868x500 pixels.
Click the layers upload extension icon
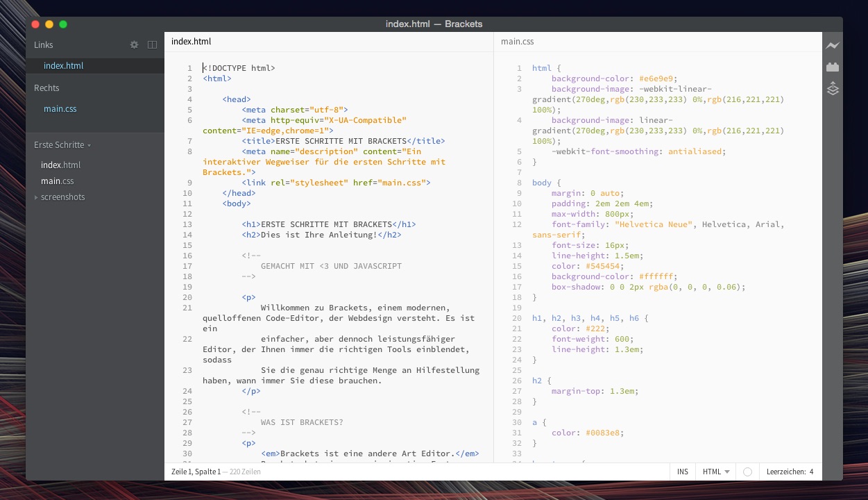(833, 88)
